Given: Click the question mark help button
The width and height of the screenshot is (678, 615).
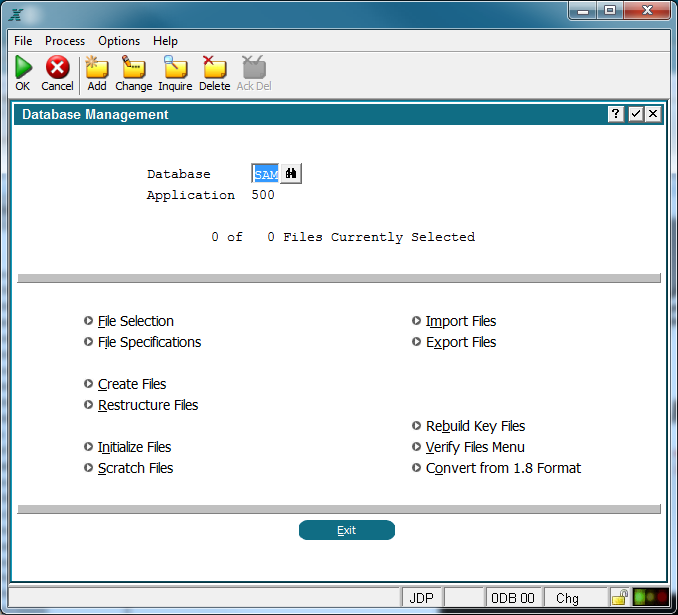Looking at the screenshot, I should (x=615, y=114).
